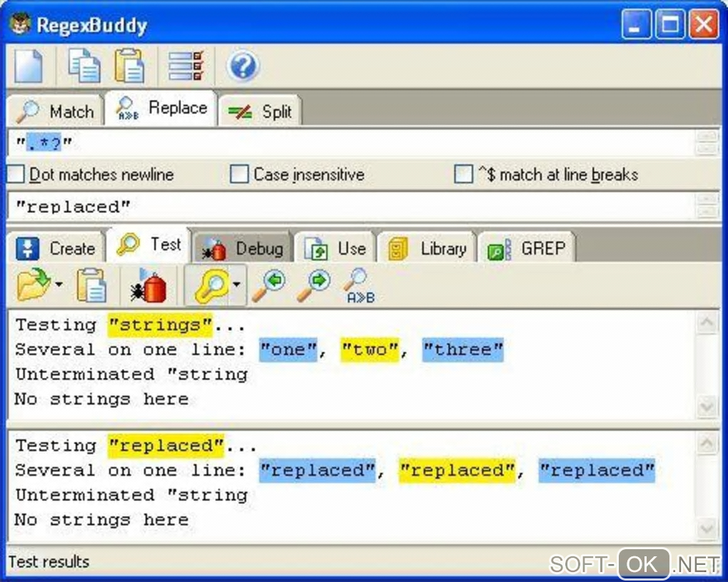Click the highlighted "strings" match in test text
Screen dimensions: 728x582
point(160,325)
